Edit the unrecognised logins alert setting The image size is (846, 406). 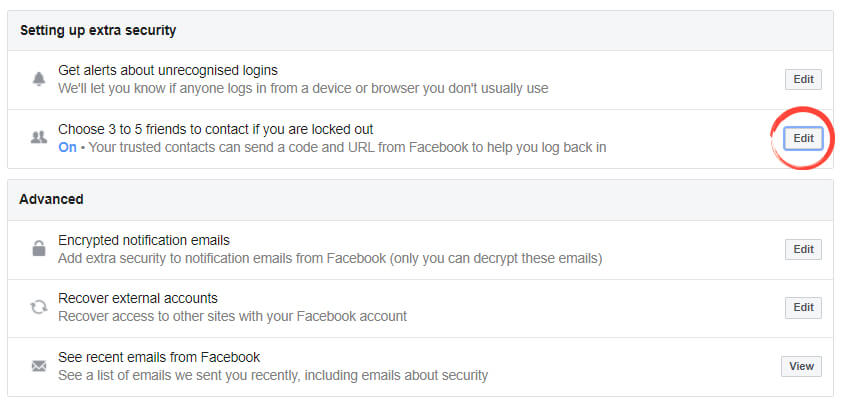[x=803, y=79]
